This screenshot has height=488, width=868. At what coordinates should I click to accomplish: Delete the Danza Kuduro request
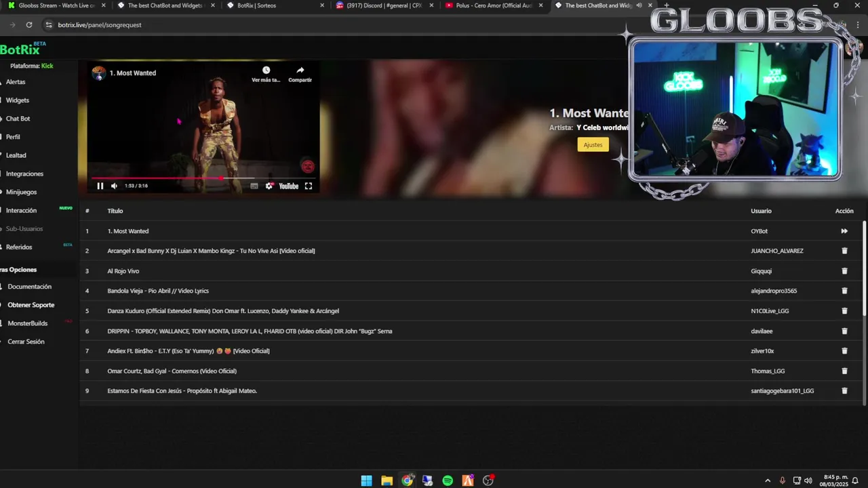click(x=844, y=311)
